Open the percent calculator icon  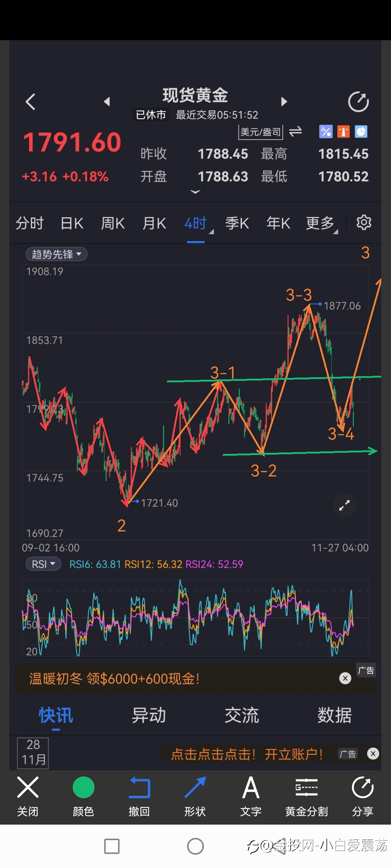(x=325, y=132)
